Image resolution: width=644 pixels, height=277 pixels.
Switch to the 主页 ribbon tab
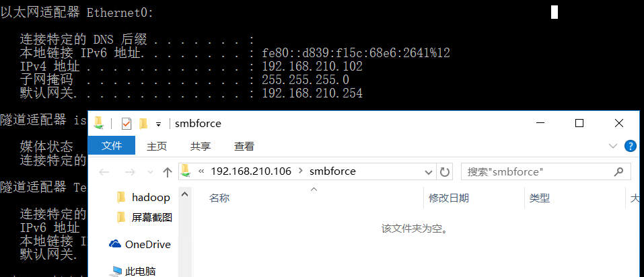(157, 146)
